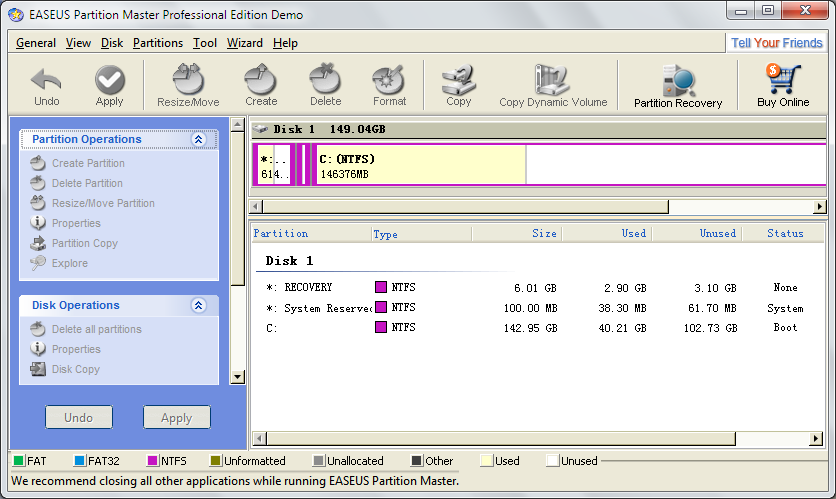The image size is (836, 499).
Task: Collapse the Partition Operations panel
Action: pyautogui.click(x=198, y=140)
